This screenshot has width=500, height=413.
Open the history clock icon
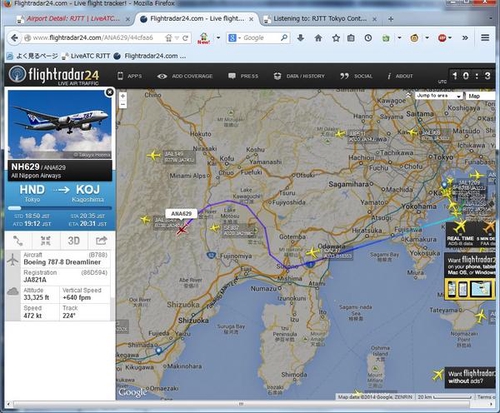(x=368, y=38)
